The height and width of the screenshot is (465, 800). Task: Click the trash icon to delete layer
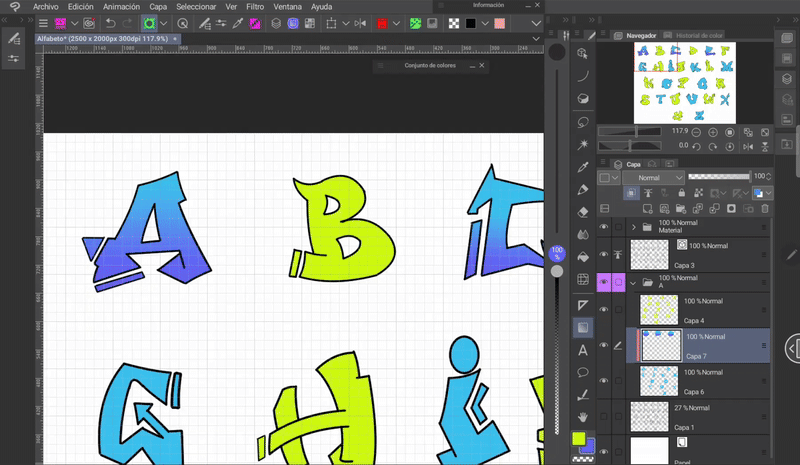tap(765, 208)
